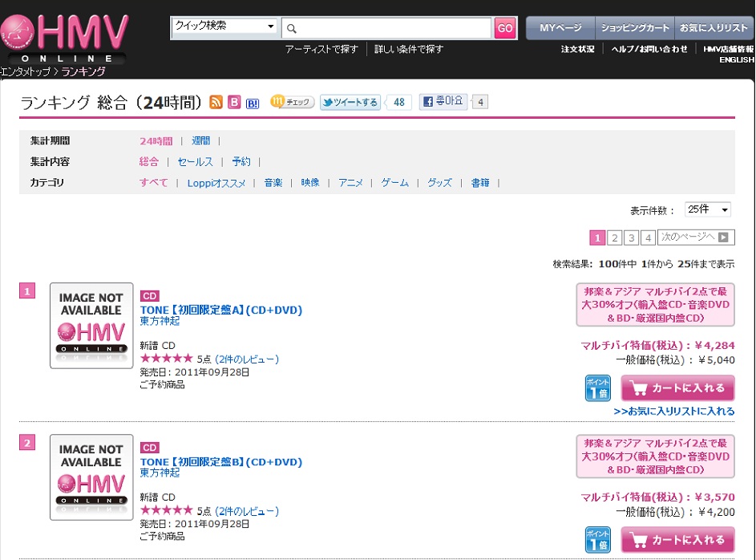Select 音楽 category

pos(273,183)
